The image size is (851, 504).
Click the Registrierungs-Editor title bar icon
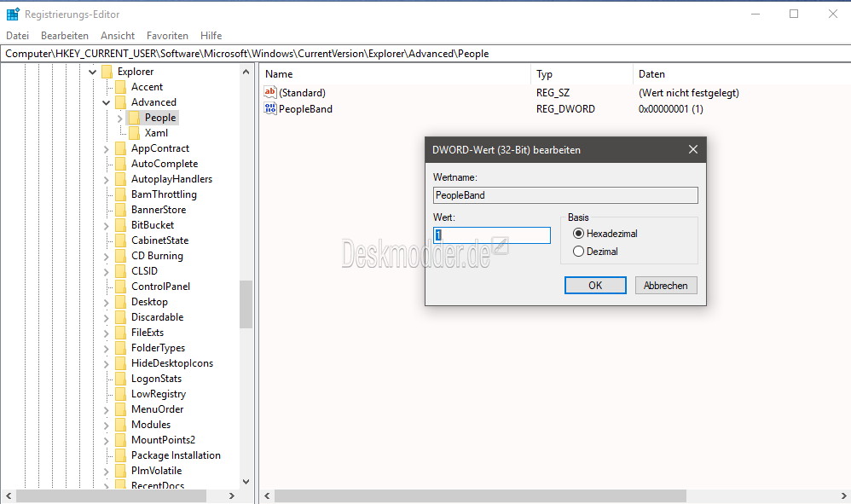13,14
